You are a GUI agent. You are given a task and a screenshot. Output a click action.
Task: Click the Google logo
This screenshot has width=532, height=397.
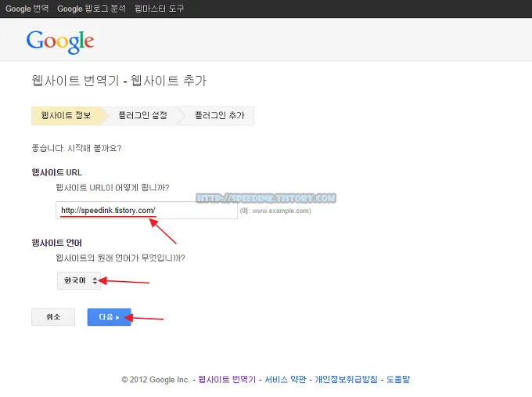[x=60, y=42]
